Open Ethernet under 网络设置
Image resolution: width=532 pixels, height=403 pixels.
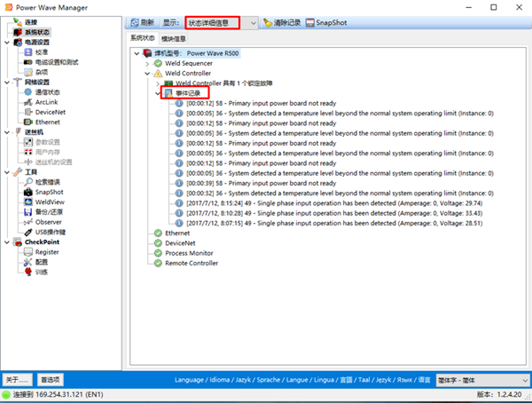(48, 122)
